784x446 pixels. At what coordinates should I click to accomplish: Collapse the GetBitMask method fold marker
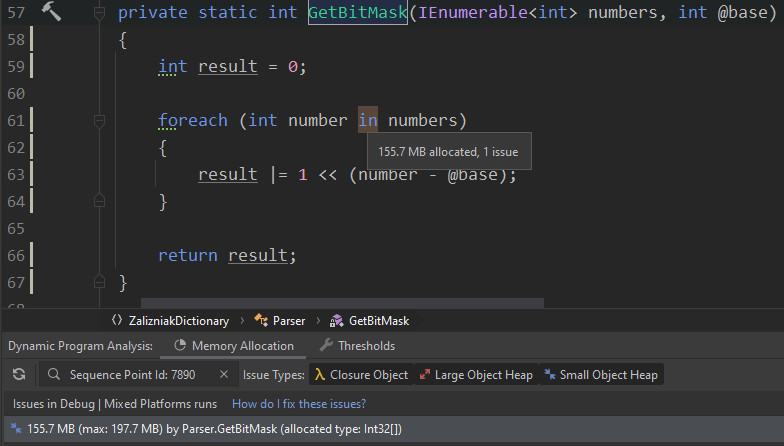coord(100,12)
